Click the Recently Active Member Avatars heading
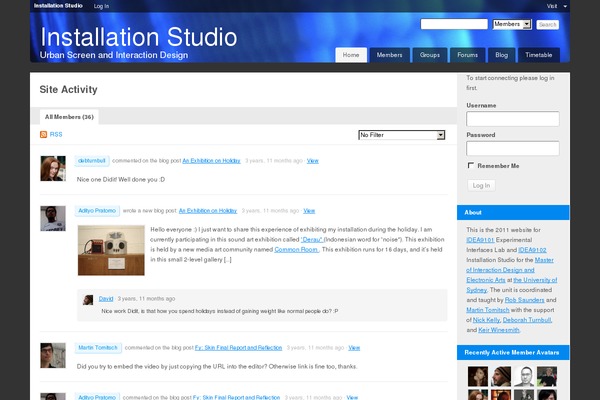This screenshot has height=400, width=600. 512,352
